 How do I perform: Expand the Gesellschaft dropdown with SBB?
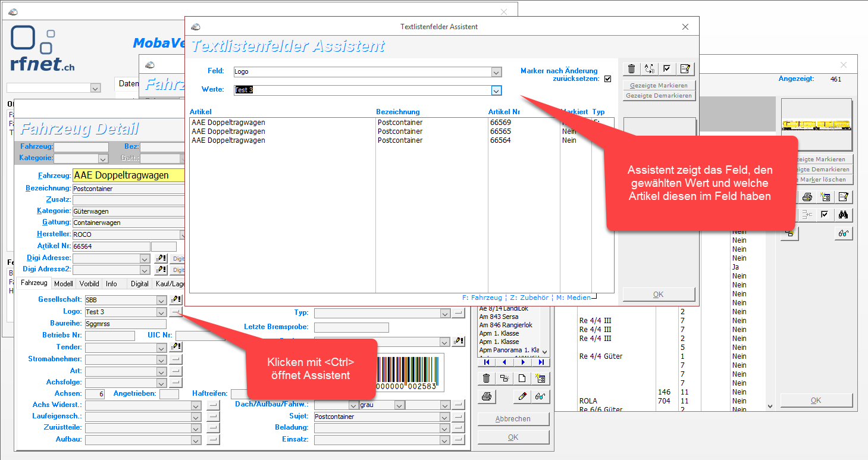161,300
